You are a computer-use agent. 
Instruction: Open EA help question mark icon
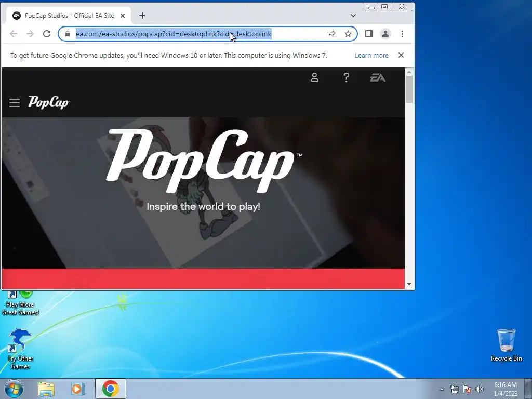pyautogui.click(x=347, y=78)
